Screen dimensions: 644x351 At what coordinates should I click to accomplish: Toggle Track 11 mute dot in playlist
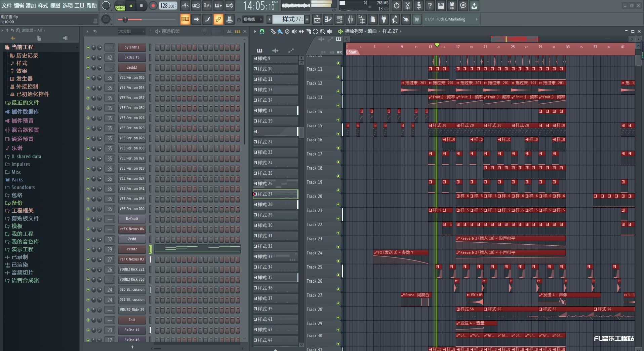click(338, 77)
